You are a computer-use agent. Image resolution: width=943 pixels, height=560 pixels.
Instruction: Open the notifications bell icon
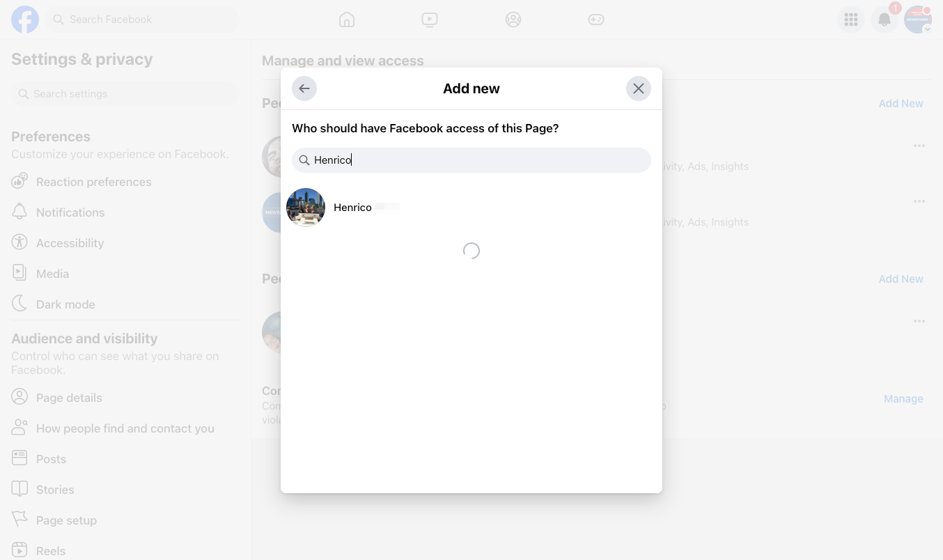click(884, 20)
